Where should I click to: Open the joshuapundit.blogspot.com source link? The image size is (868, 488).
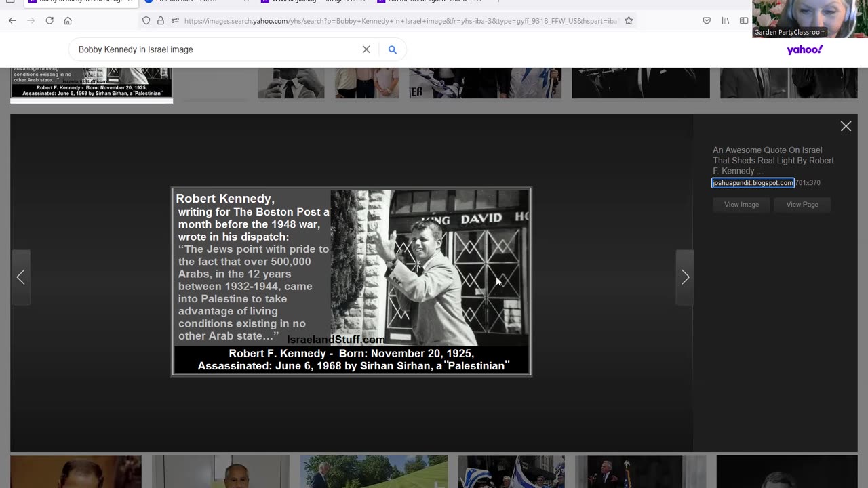(753, 183)
